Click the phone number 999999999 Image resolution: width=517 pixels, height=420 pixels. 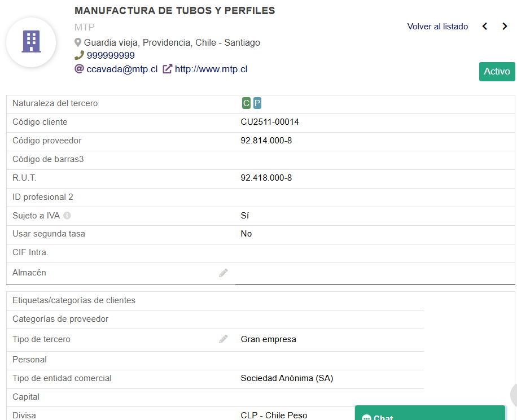(111, 55)
